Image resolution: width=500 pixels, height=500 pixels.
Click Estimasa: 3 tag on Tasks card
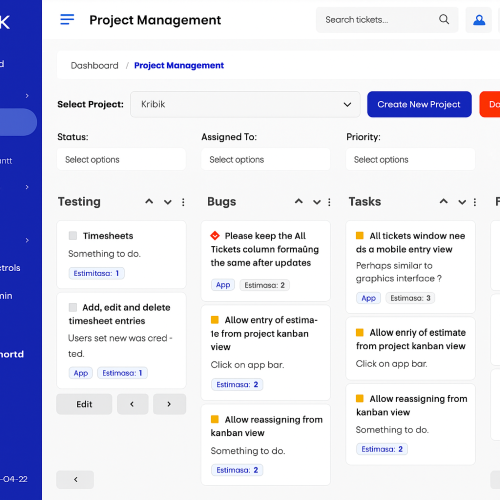tap(410, 298)
